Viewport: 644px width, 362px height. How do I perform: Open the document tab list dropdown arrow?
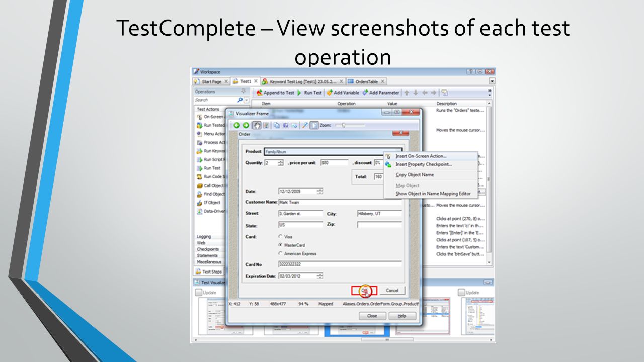click(x=492, y=81)
